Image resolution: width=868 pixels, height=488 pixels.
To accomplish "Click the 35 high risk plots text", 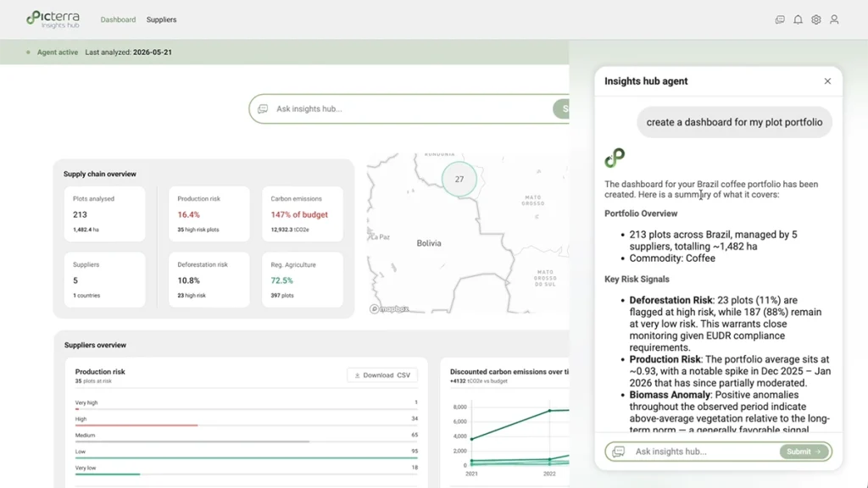I will coord(198,230).
